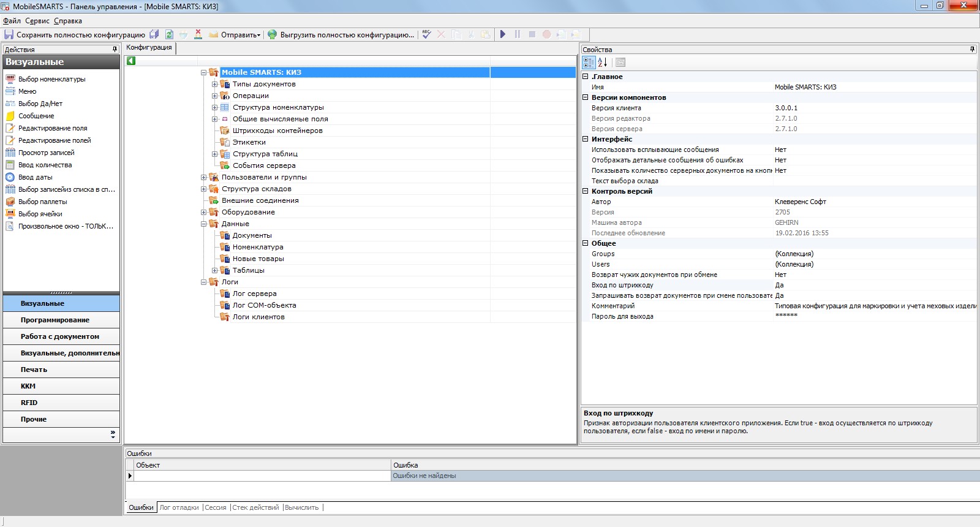Open the Файл menu
The width and height of the screenshot is (980, 527).
pos(12,21)
